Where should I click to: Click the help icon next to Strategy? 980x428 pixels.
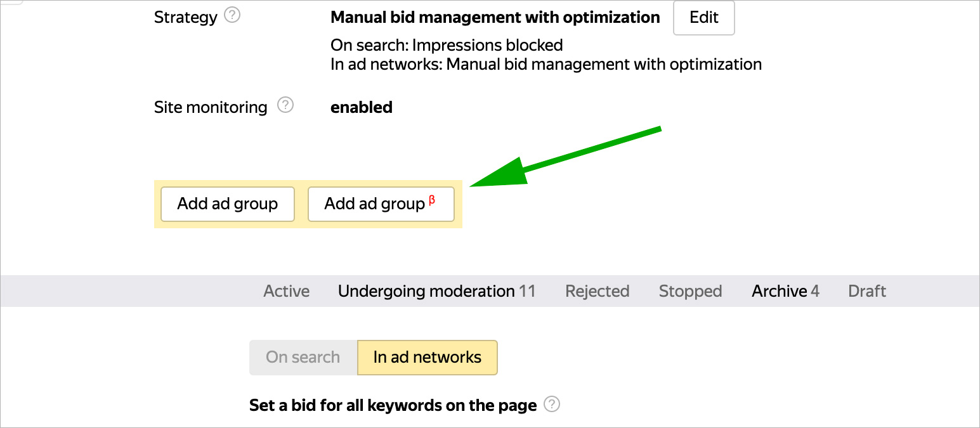pyautogui.click(x=233, y=16)
